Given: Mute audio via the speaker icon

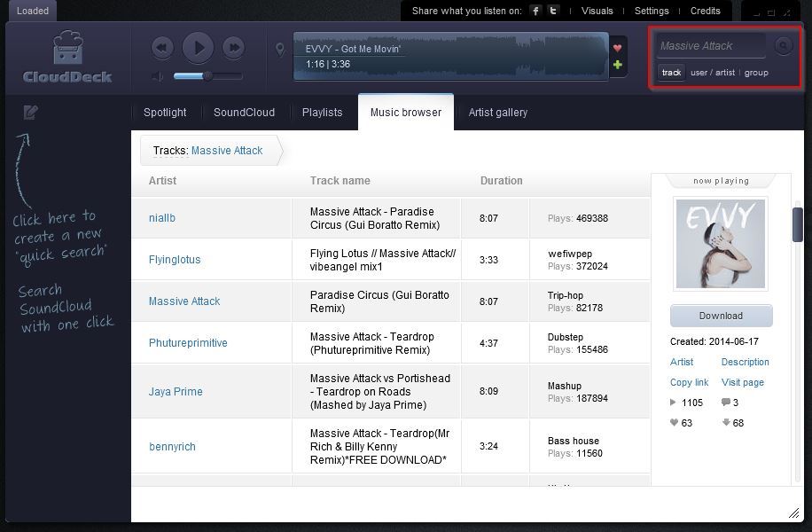Looking at the screenshot, I should click(158, 76).
